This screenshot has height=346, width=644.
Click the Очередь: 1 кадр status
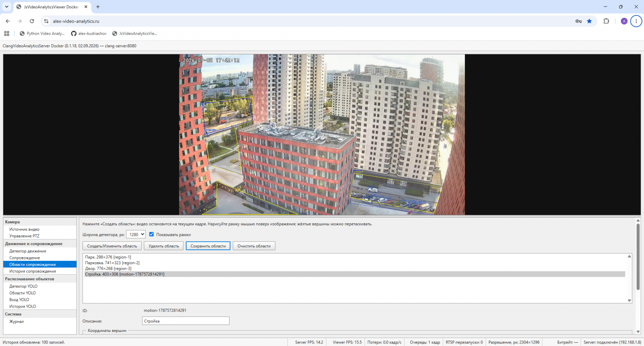pyautogui.click(x=425, y=342)
